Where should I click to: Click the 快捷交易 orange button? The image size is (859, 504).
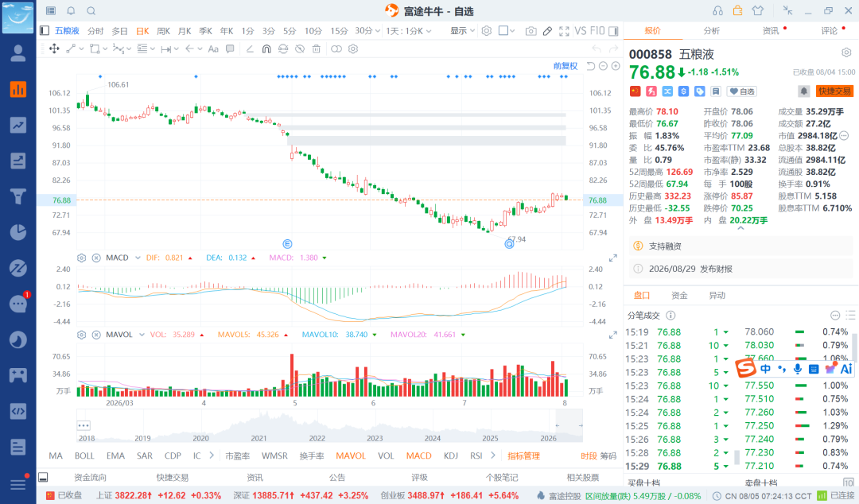834,91
